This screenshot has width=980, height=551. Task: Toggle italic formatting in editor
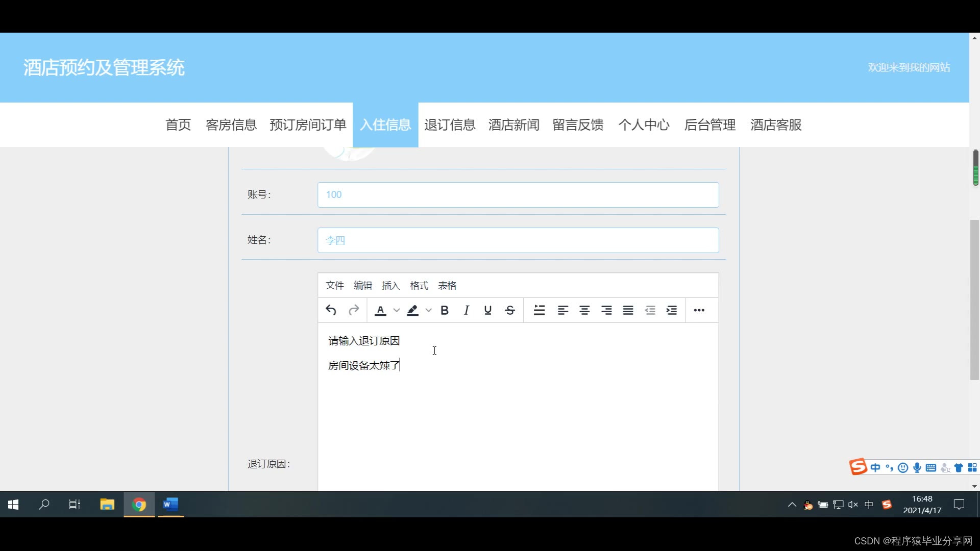click(466, 310)
